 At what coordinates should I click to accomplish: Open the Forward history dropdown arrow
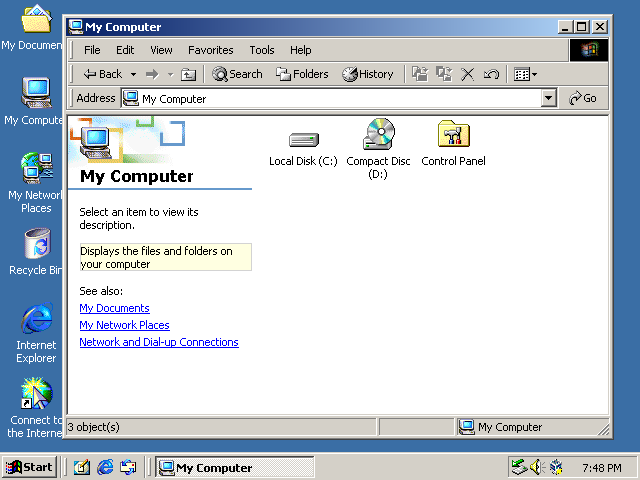coord(171,74)
